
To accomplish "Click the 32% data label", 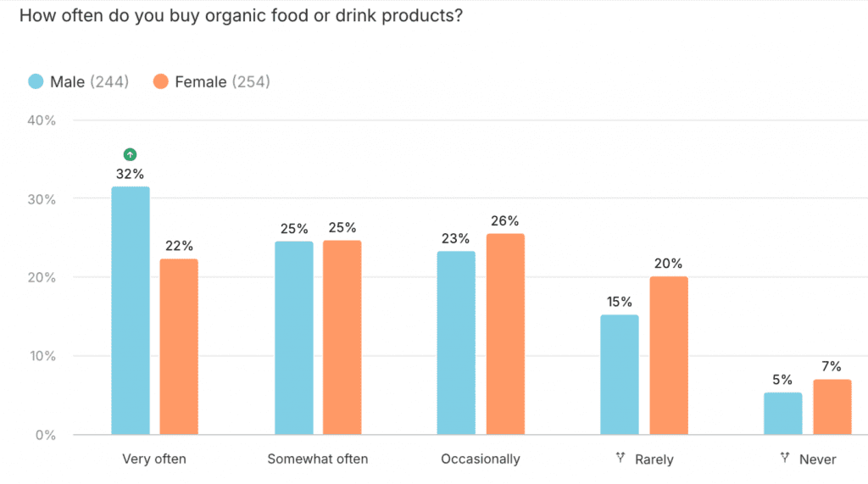I will 131,173.
